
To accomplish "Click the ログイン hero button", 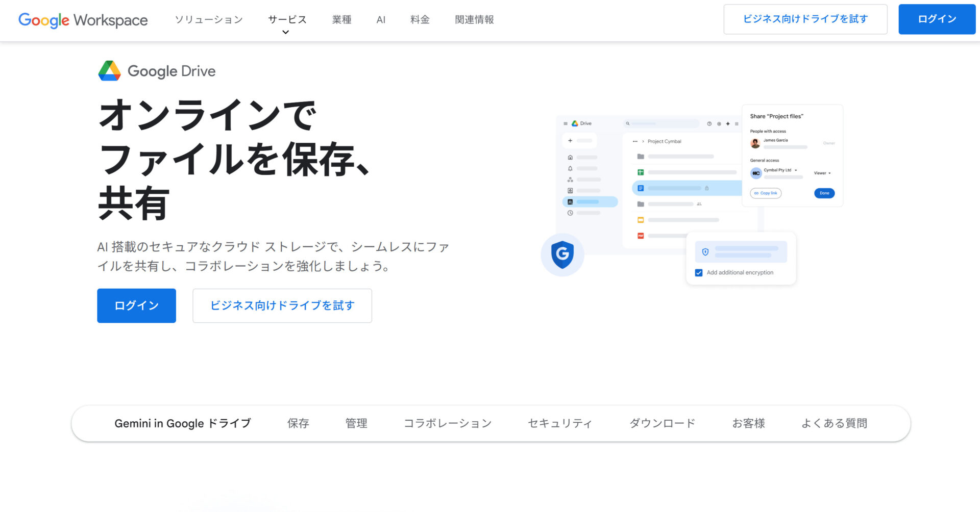I will coord(136,305).
